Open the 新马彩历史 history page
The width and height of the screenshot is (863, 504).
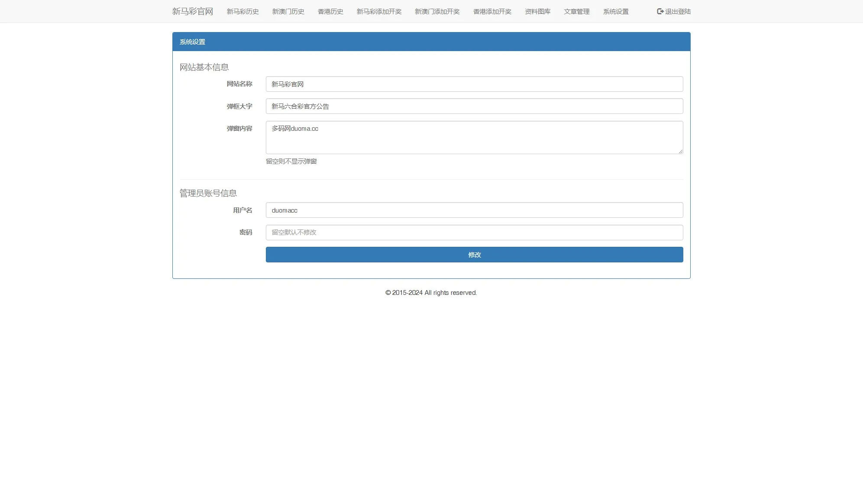[x=242, y=12]
